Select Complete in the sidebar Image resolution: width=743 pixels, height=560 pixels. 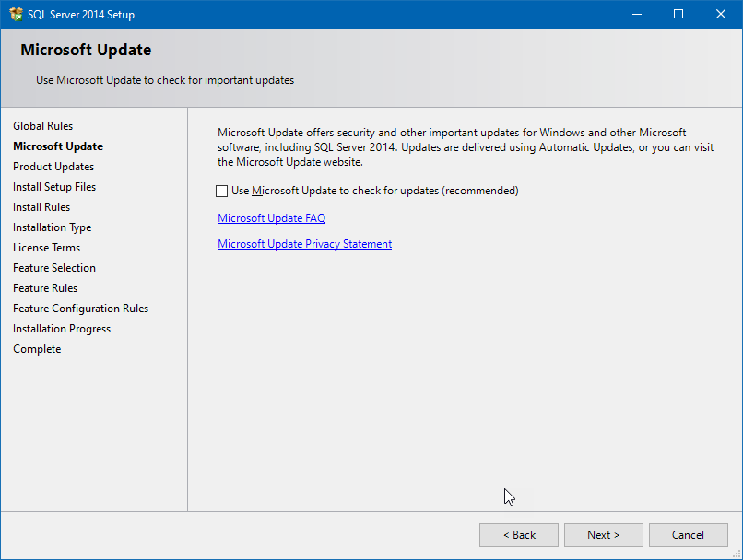[x=37, y=348]
